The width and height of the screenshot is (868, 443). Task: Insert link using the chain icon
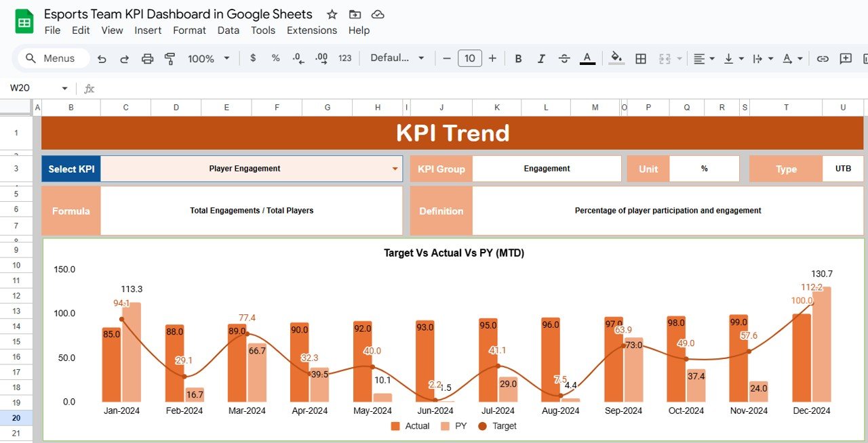coord(823,59)
